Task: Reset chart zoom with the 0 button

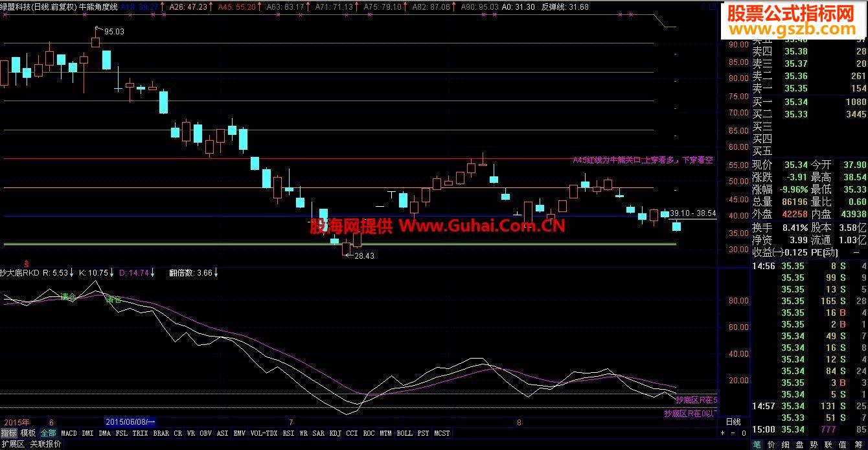Action: tap(744, 432)
